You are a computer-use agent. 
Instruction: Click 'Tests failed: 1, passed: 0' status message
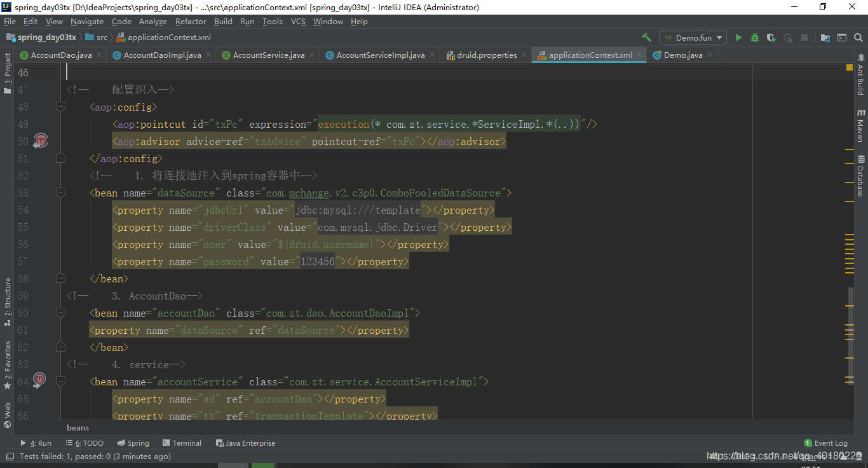coord(95,456)
